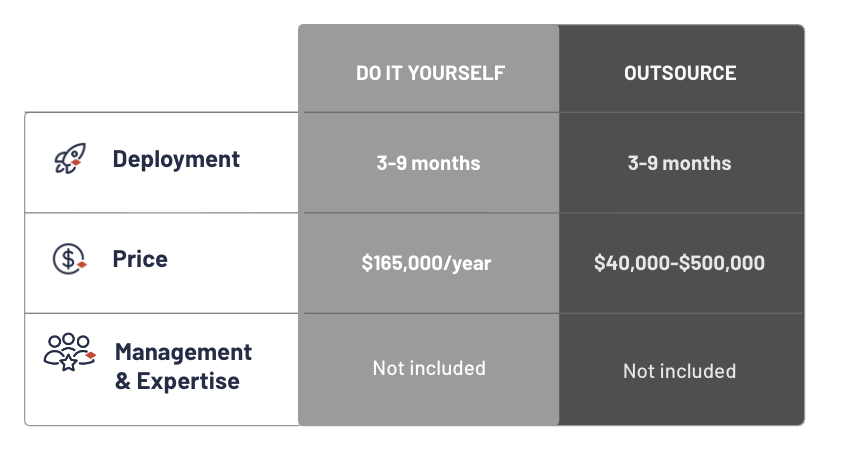The height and width of the screenshot is (469, 842).
Task: Select the Price row label
Action: pyautogui.click(x=140, y=259)
